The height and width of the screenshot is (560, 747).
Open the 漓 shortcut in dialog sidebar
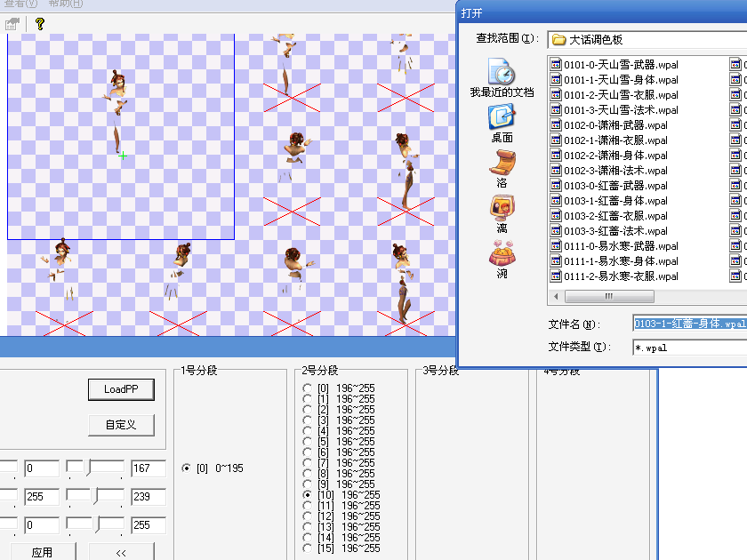tap(502, 214)
